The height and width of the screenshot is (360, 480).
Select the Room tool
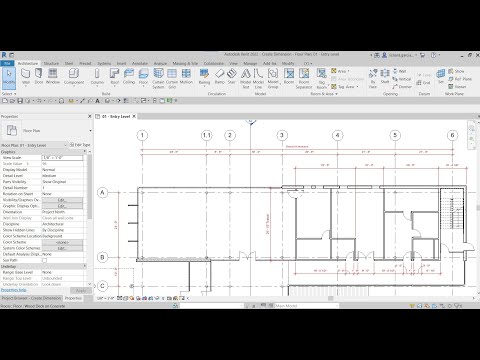(x=289, y=76)
